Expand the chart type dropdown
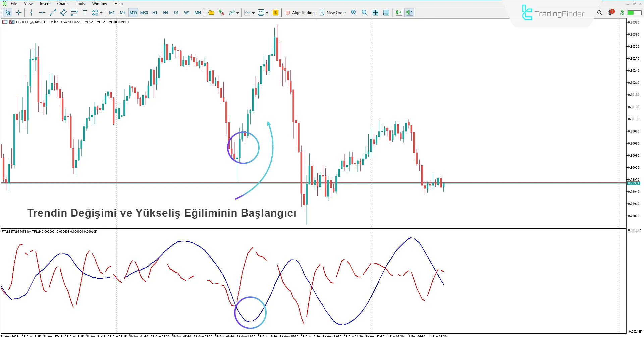The image size is (644, 337). [x=253, y=13]
